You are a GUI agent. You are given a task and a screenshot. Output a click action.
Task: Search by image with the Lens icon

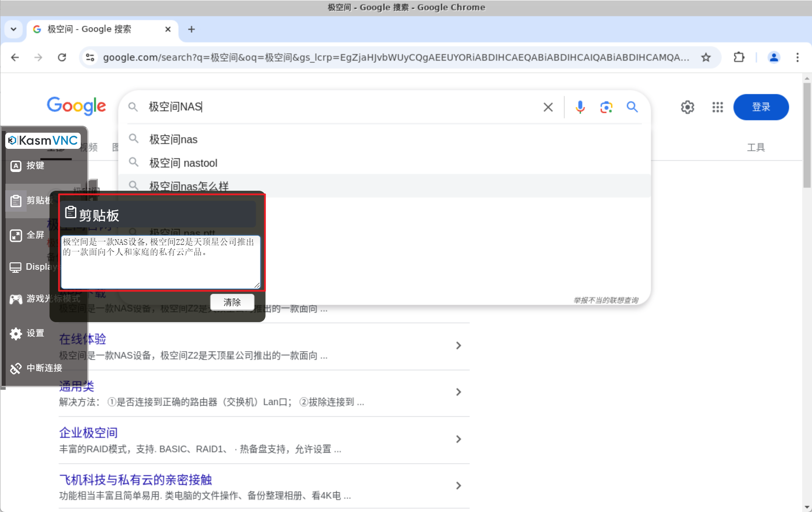coord(606,107)
